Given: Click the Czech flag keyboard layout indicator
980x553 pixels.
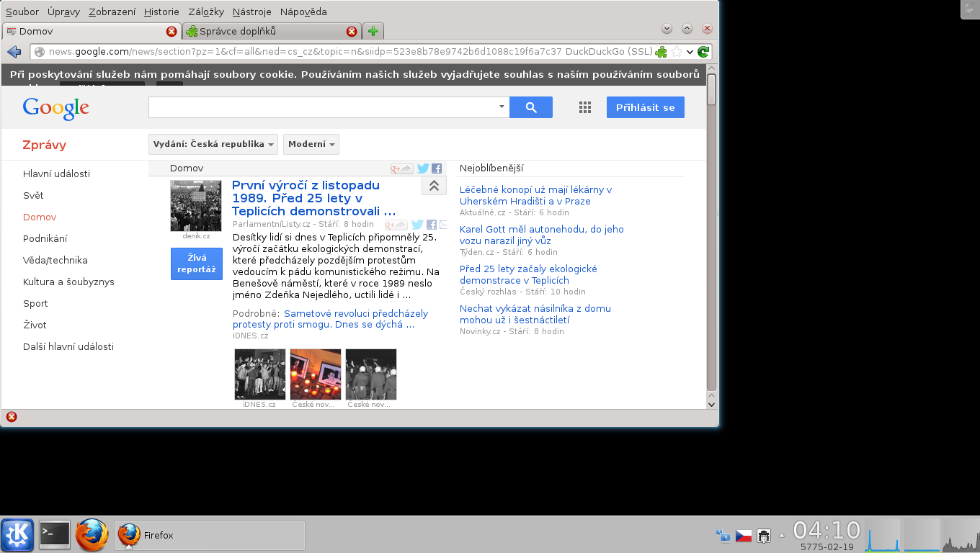Looking at the screenshot, I should click(x=744, y=536).
